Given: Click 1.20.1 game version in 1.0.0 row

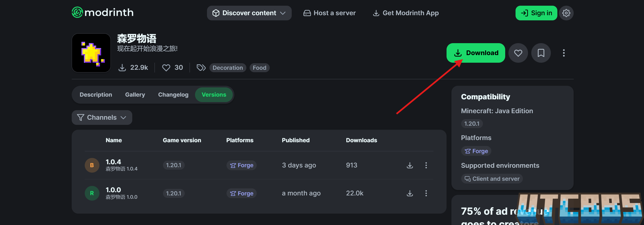Looking at the screenshot, I should [174, 193].
